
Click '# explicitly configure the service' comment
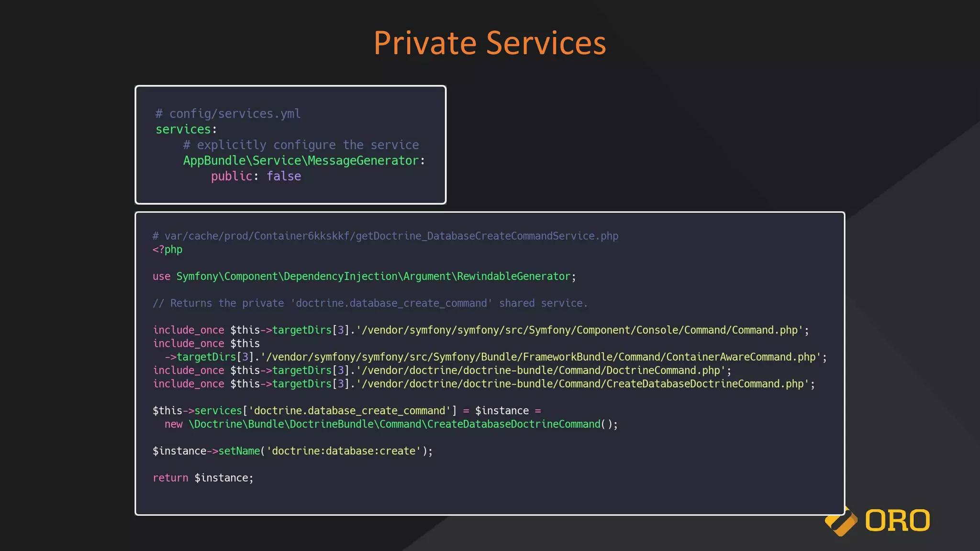(x=301, y=145)
